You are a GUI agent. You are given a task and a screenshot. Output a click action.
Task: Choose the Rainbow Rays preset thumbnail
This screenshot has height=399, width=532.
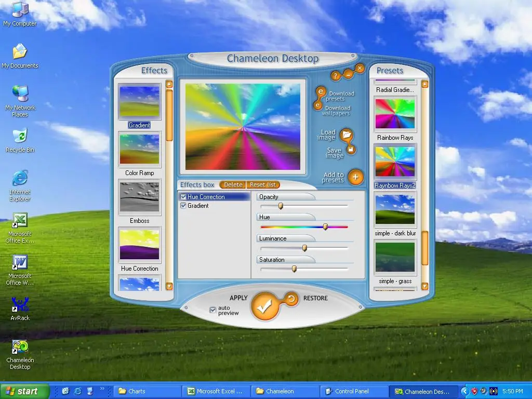point(395,114)
